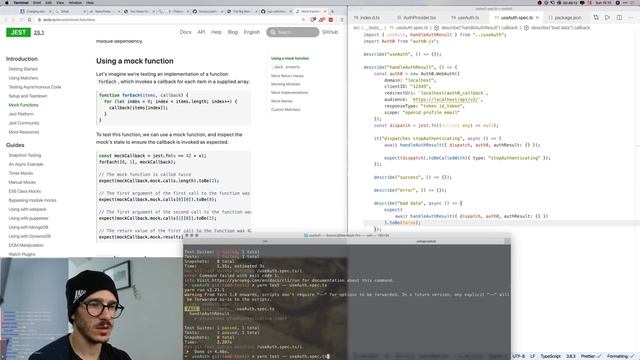Open the Docs nav link
640x360 pixels.
pos(185,32)
